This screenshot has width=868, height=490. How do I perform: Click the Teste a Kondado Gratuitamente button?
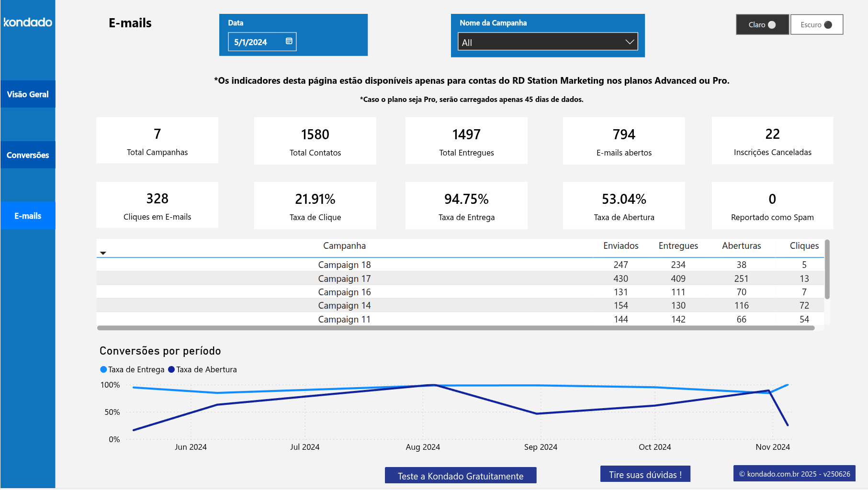tap(460, 476)
